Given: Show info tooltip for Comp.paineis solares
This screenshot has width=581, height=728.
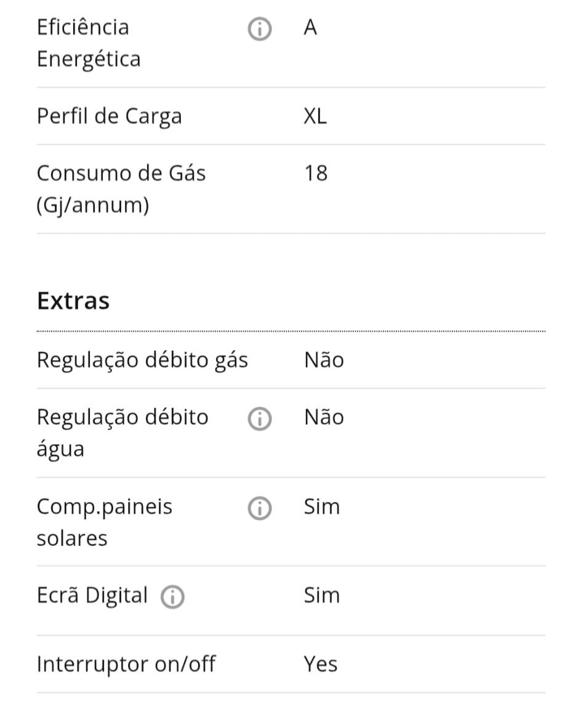Looking at the screenshot, I should point(259,508).
